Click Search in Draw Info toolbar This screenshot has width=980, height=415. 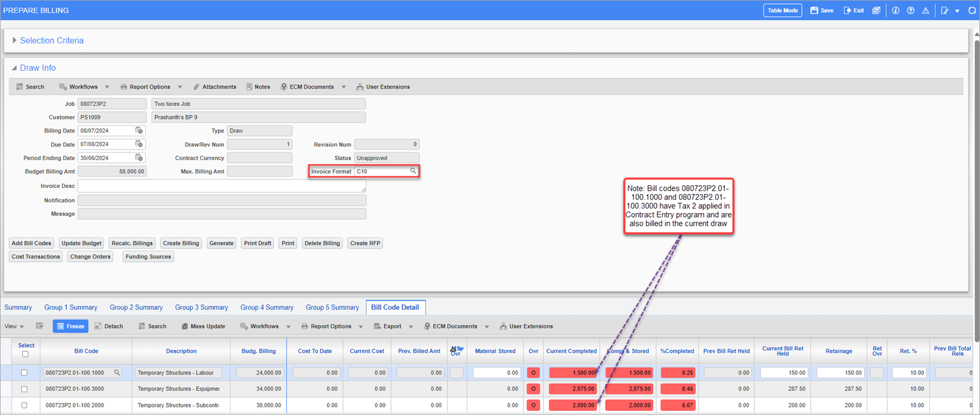(30, 87)
